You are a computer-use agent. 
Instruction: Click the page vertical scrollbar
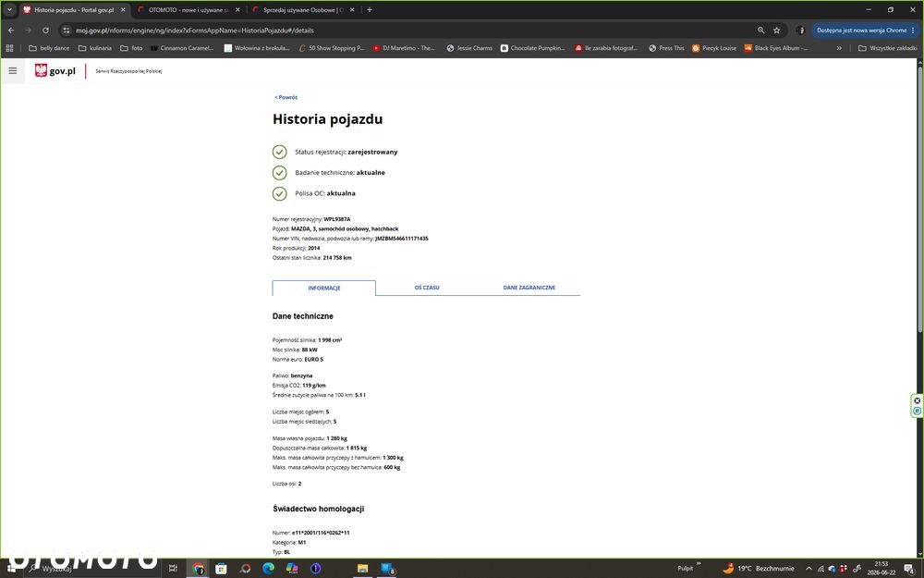[920, 201]
